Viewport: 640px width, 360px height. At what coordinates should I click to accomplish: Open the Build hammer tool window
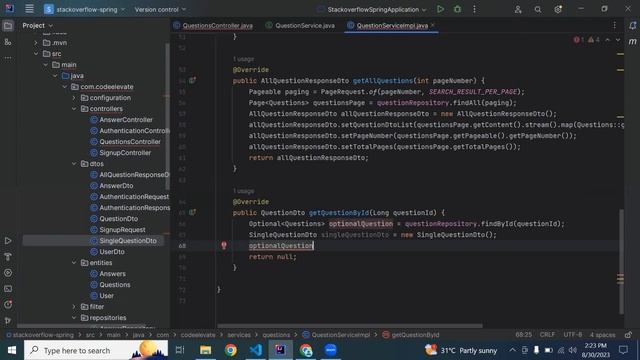[8, 257]
